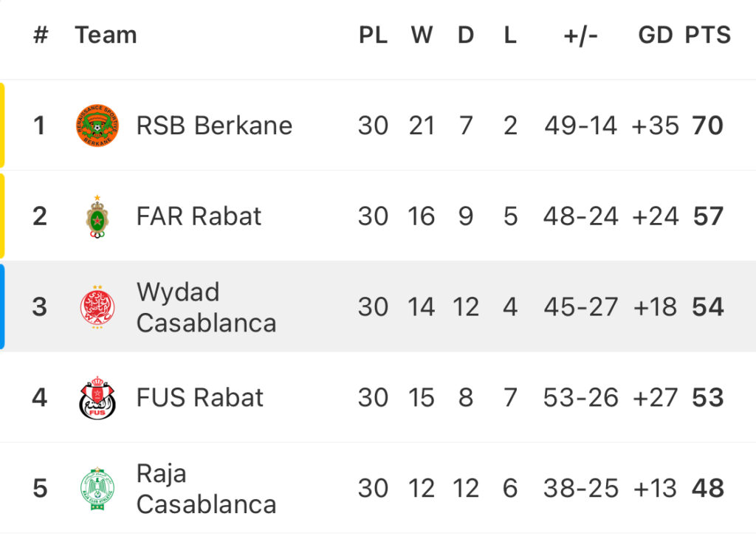Sort the table by PTS column
Image resolution: width=756 pixels, height=536 pixels.
click(708, 35)
